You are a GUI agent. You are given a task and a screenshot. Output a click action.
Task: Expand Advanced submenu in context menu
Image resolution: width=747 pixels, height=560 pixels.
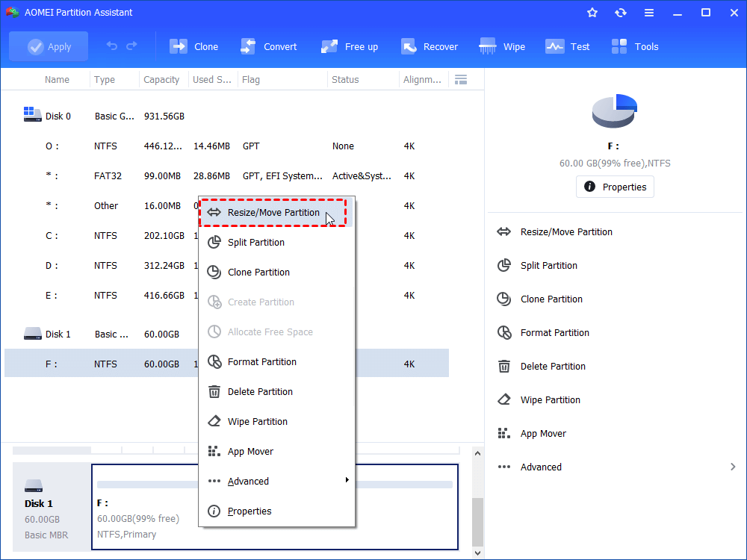tap(276, 482)
